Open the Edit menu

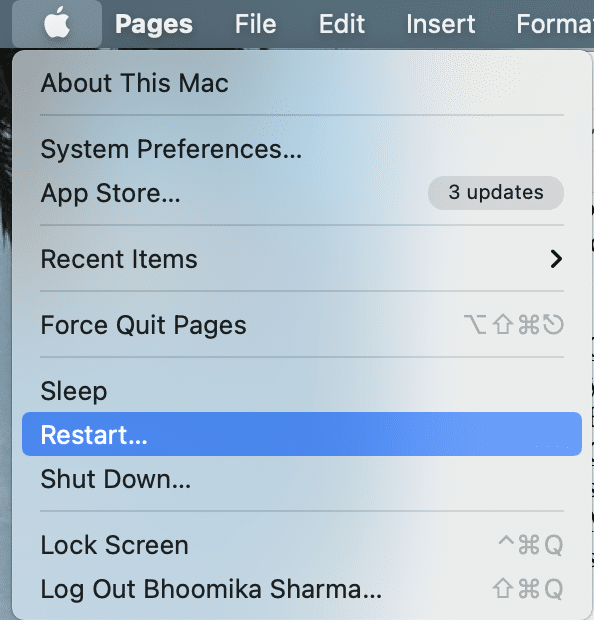[x=342, y=24]
